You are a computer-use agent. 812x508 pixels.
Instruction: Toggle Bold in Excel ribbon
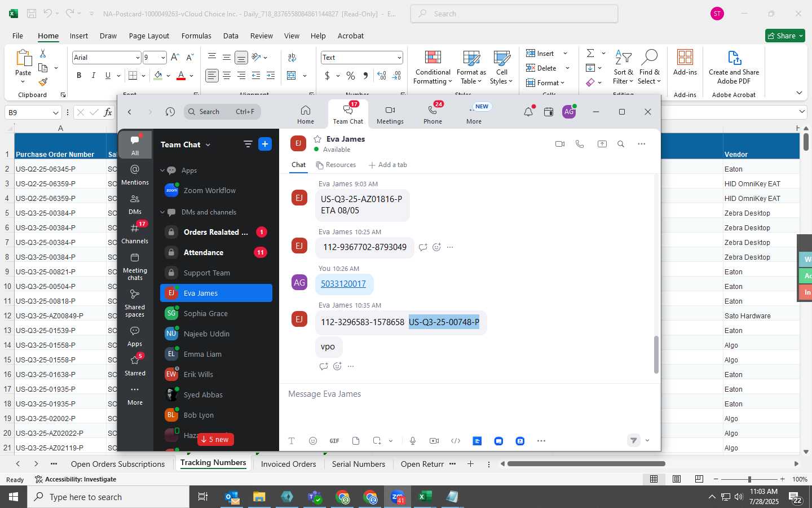coord(79,75)
